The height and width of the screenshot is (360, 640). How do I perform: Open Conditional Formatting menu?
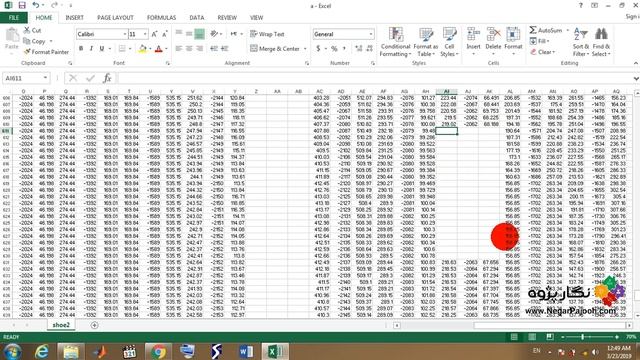[x=395, y=42]
